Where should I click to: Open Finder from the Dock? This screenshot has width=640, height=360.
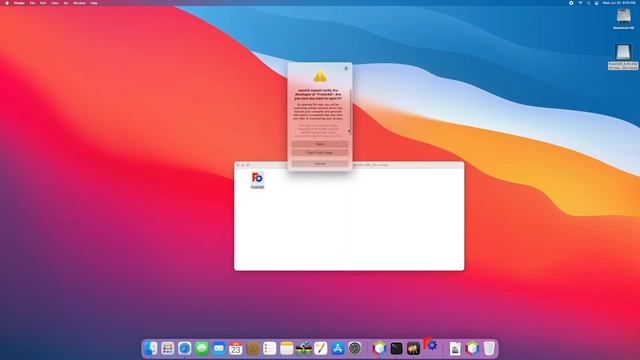tap(151, 348)
